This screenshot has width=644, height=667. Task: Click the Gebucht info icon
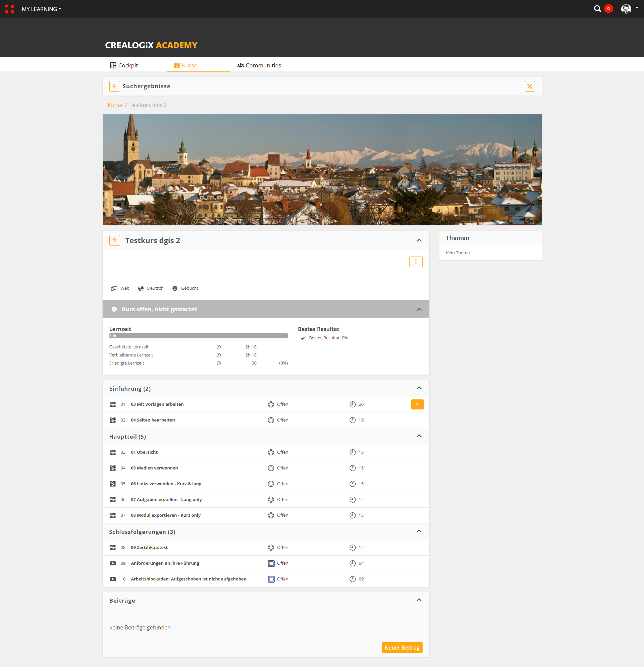[175, 288]
